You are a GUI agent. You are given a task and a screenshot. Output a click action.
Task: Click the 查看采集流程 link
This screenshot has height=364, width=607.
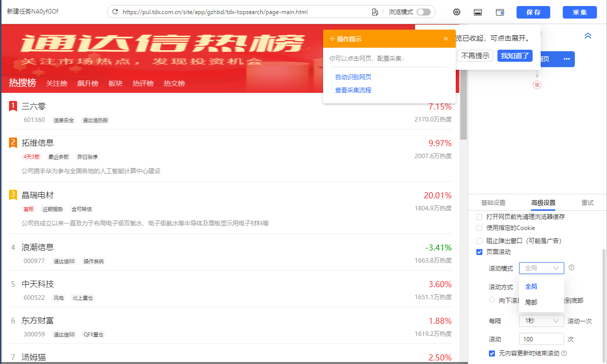pos(353,90)
